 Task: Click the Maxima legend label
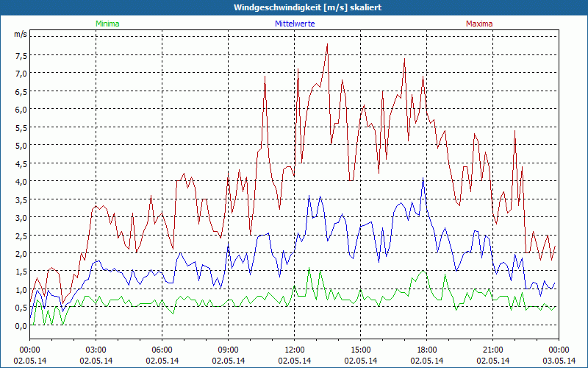click(x=479, y=24)
